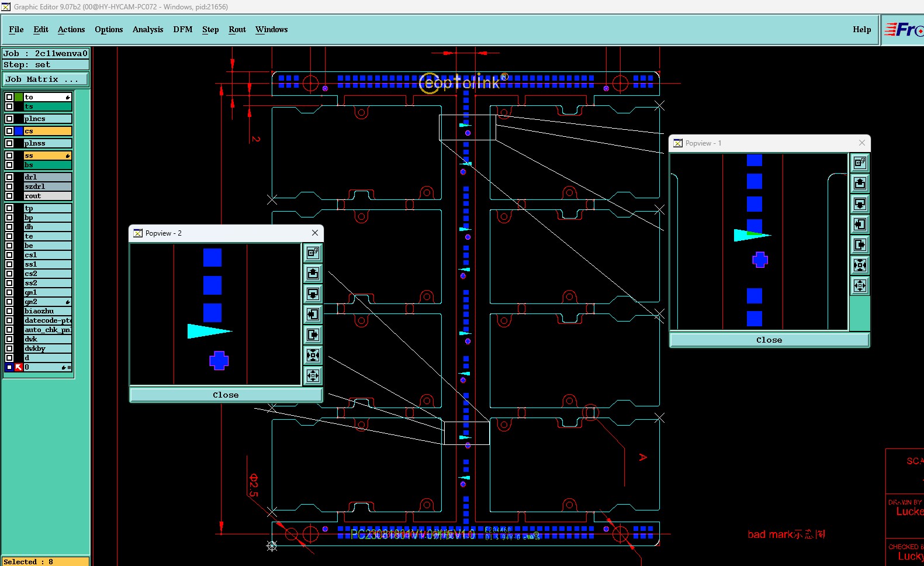
Task: Open the Options menu
Action: click(109, 29)
